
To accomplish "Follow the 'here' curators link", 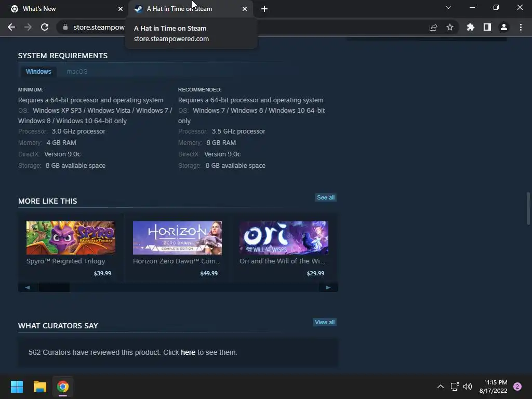I will pyautogui.click(x=188, y=352).
